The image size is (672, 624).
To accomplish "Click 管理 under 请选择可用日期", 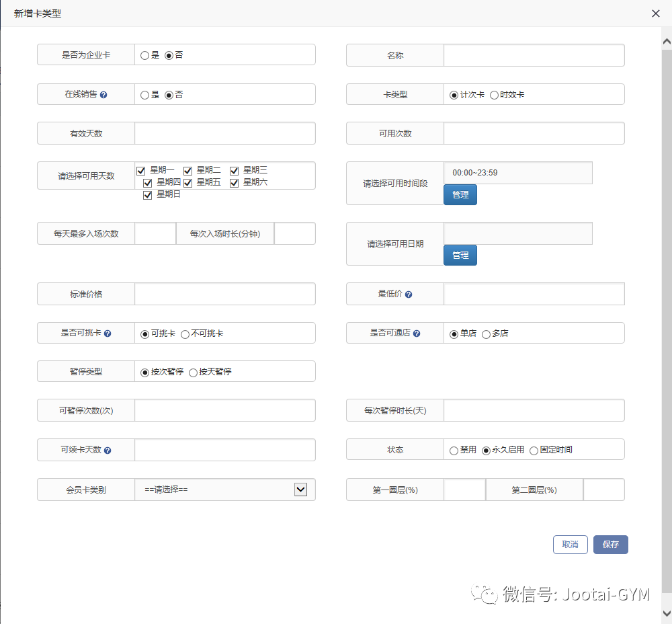I will click(460, 255).
